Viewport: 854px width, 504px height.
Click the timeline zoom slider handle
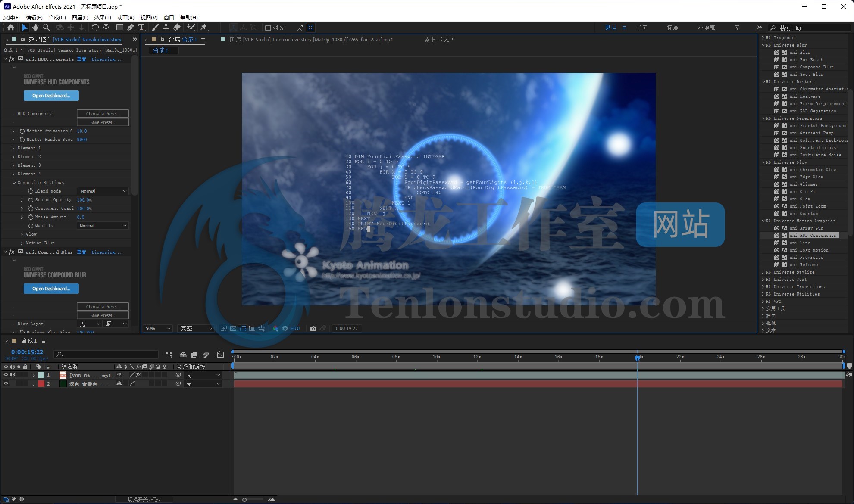[244, 500]
